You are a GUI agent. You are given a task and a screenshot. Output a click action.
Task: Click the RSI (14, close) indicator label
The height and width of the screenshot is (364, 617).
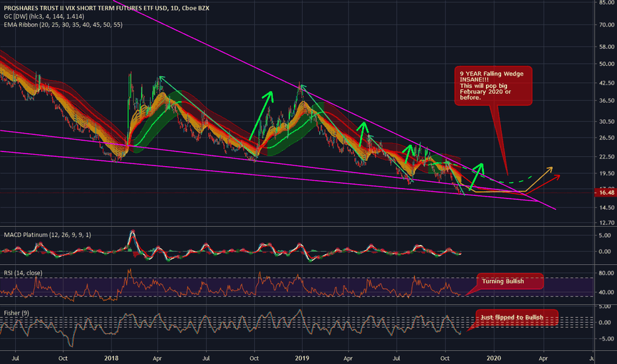click(23, 273)
